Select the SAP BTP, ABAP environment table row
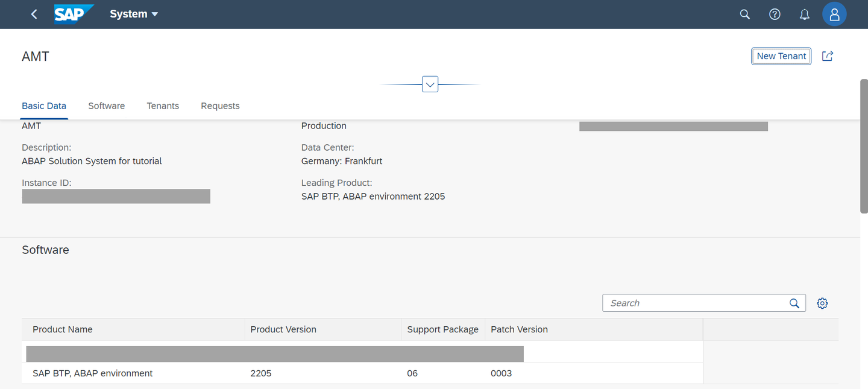 pos(362,373)
